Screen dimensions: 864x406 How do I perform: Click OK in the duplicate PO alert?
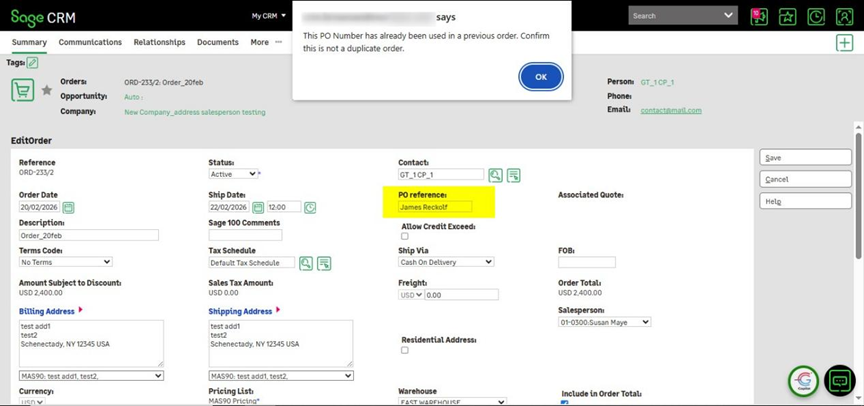[x=540, y=77]
